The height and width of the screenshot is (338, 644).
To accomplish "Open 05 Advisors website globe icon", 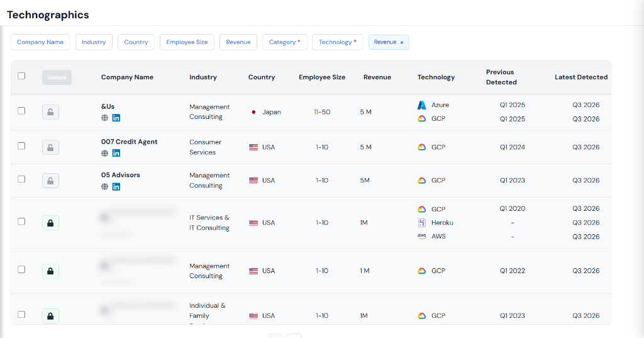I will tap(105, 187).
